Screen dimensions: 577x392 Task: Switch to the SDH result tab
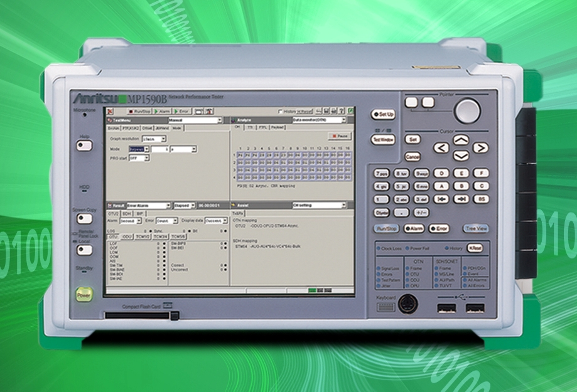(x=126, y=214)
